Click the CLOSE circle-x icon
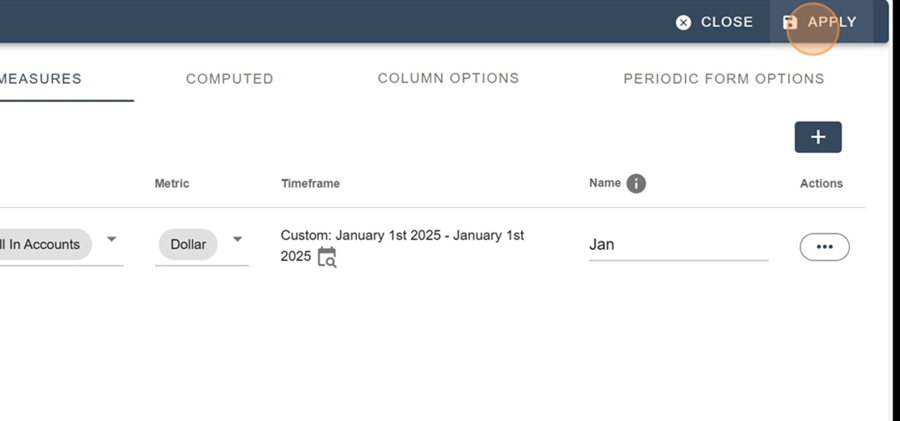The width and height of the screenshot is (900, 421). point(683,22)
